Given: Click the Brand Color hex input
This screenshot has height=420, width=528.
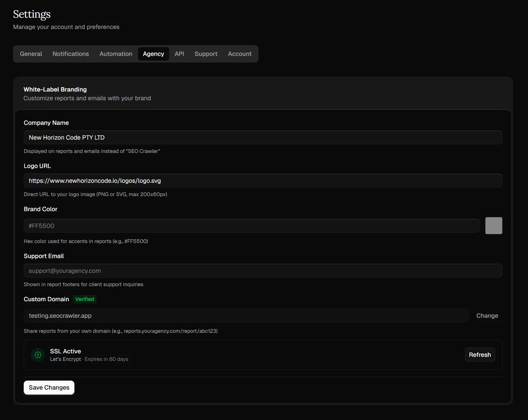Looking at the screenshot, I should [x=252, y=226].
